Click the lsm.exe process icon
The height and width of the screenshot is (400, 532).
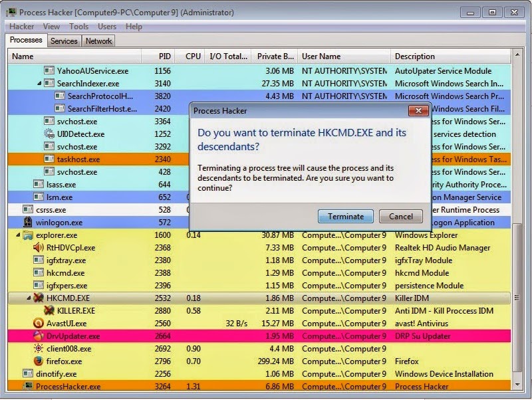click(39, 197)
